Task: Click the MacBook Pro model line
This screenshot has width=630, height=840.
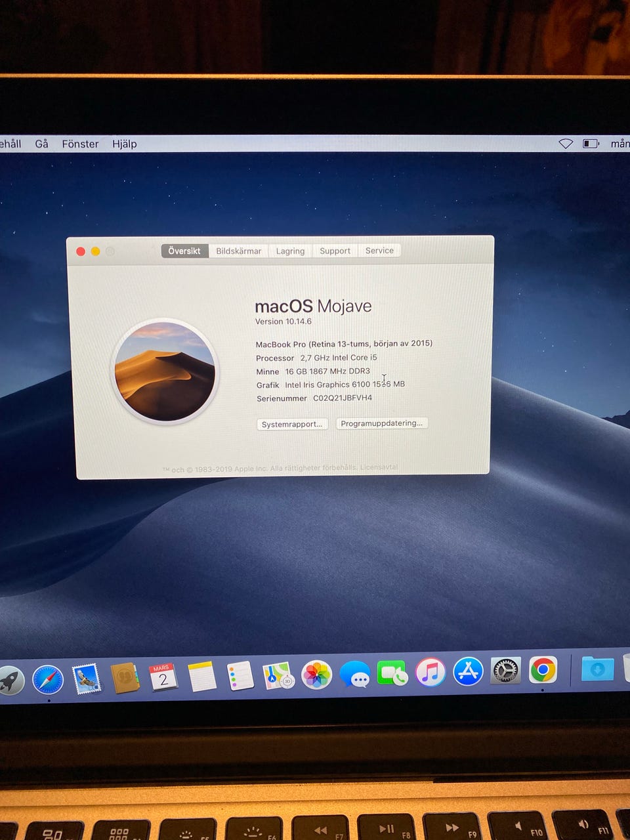Action: click(344, 344)
